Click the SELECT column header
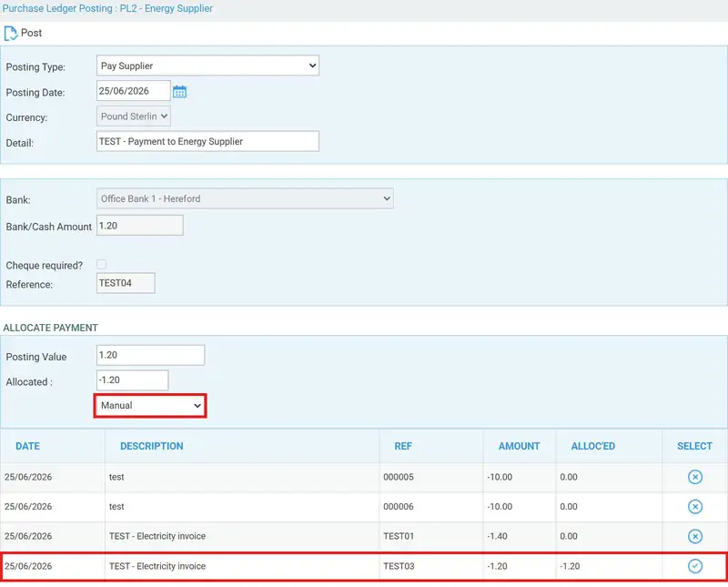 click(694, 446)
